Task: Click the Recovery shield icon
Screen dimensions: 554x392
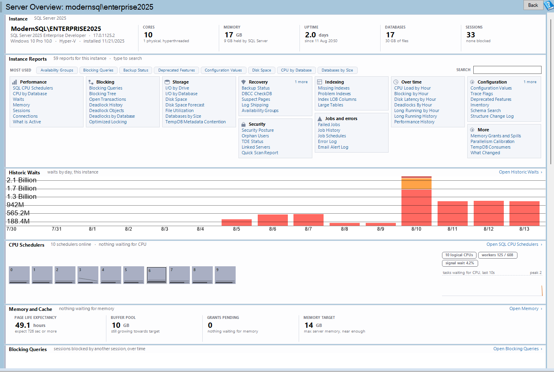Action: [243, 82]
